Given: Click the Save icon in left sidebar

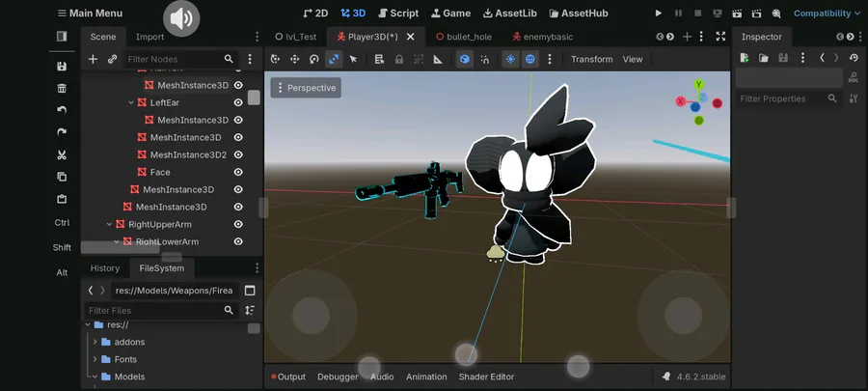Looking at the screenshot, I should [x=62, y=67].
